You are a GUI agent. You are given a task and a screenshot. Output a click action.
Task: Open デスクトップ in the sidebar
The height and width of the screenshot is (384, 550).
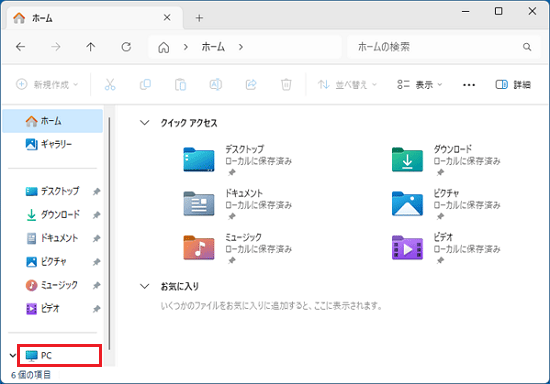[53, 191]
